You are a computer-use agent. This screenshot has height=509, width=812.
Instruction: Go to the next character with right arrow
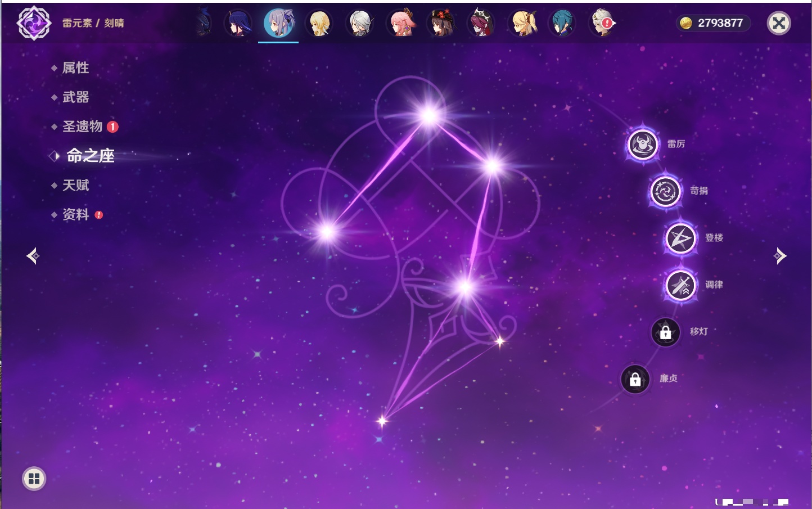pyautogui.click(x=780, y=256)
